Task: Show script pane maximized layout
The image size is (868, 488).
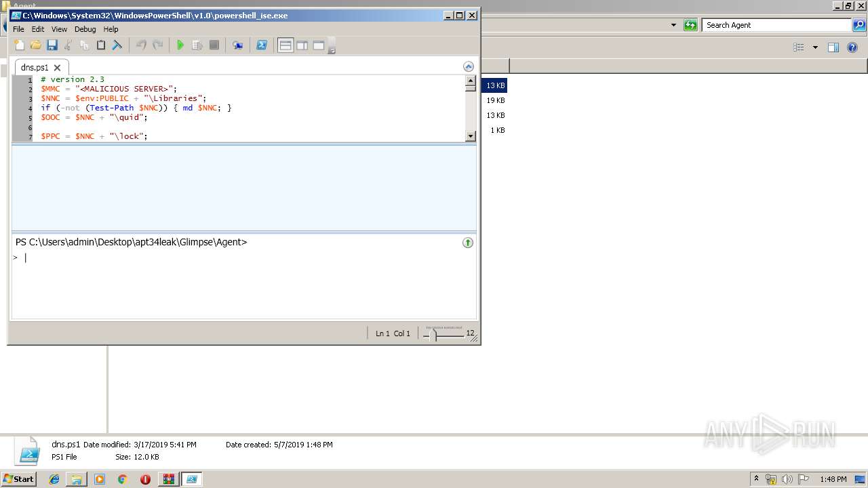Action: tap(318, 45)
